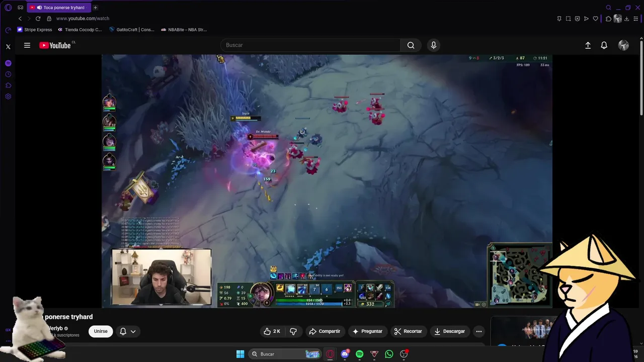Open Opera GX from the taskbar
644x362 pixels.
[x=330, y=354]
